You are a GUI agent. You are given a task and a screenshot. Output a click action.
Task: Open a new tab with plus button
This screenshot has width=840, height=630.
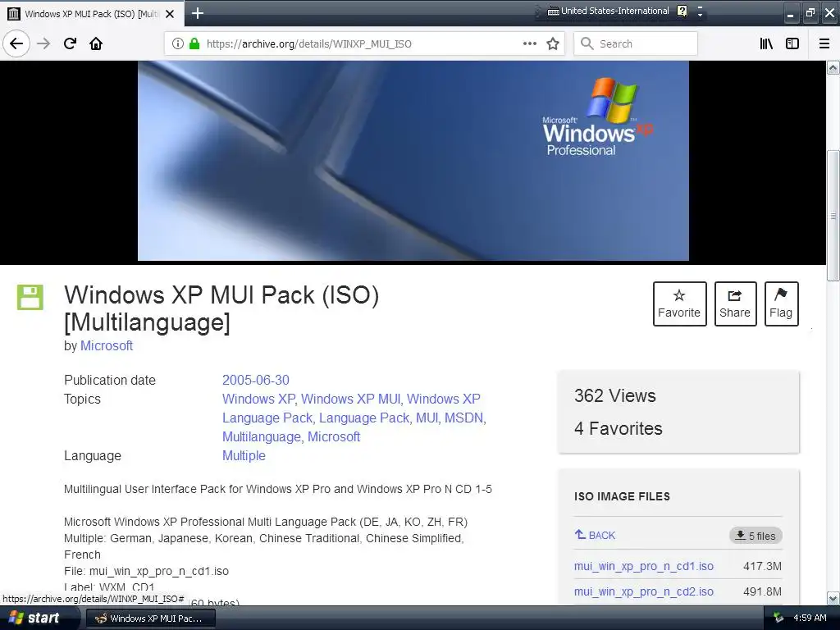(198, 13)
